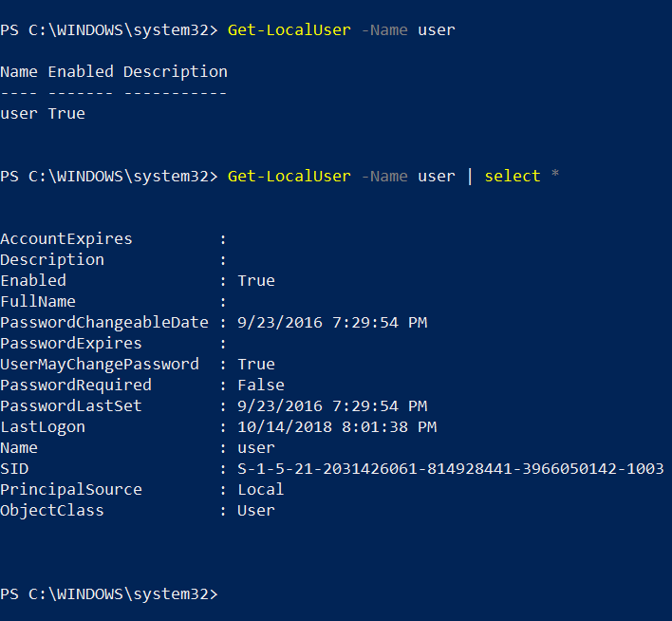Click the PasswordLastSet timestamp value
The width and height of the screenshot is (672, 621).
(332, 406)
